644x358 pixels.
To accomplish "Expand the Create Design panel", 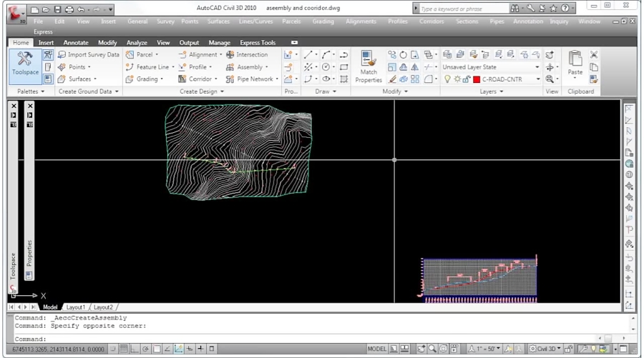I will 202,91.
